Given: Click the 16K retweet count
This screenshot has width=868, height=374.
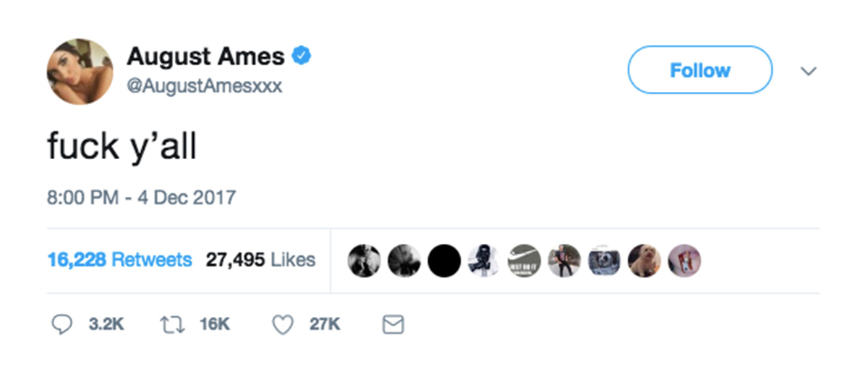Looking at the screenshot, I should [x=215, y=326].
